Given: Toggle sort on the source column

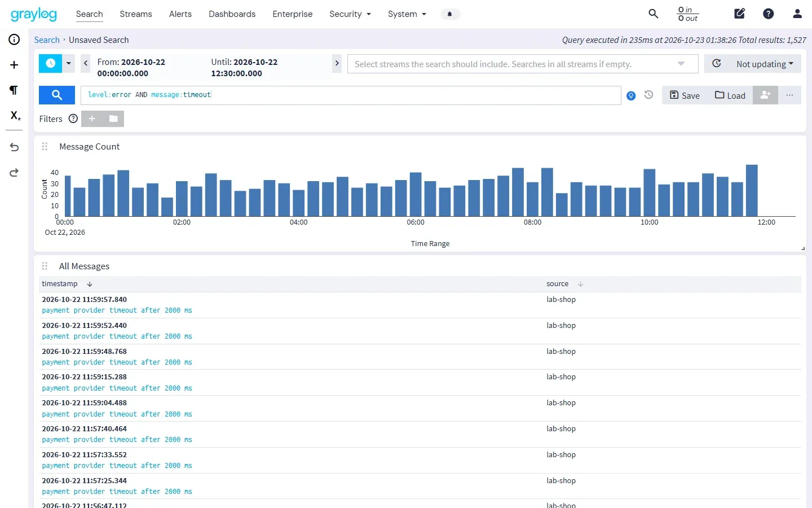Looking at the screenshot, I should coord(580,284).
